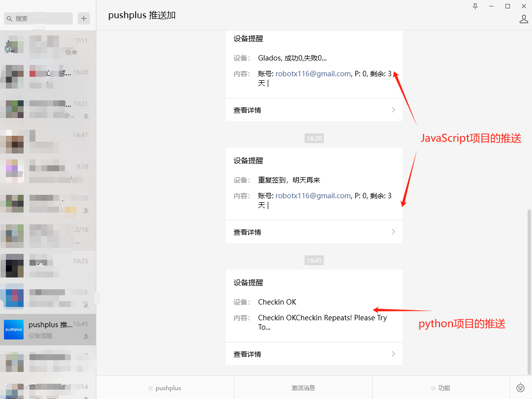Image resolution: width=532 pixels, height=399 pixels.
Task: Expand chevron on the Checkin OK card
Action: pos(393,354)
